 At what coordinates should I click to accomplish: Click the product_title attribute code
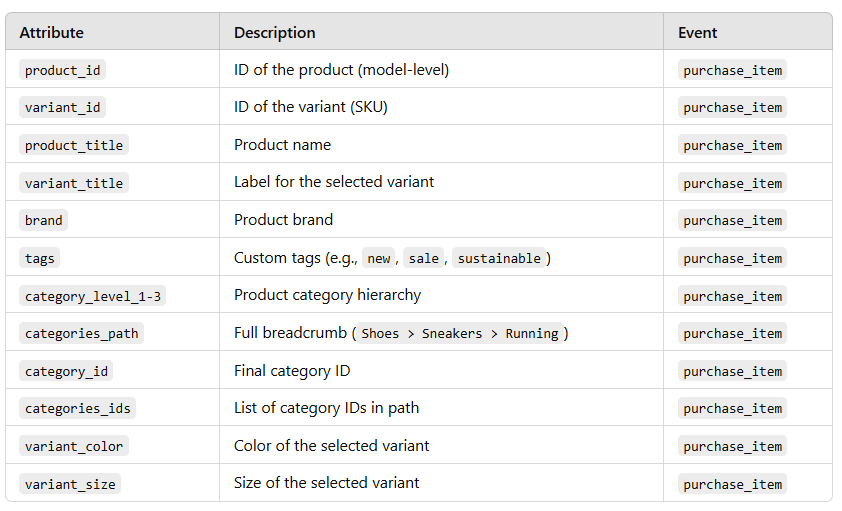pyautogui.click(x=74, y=145)
